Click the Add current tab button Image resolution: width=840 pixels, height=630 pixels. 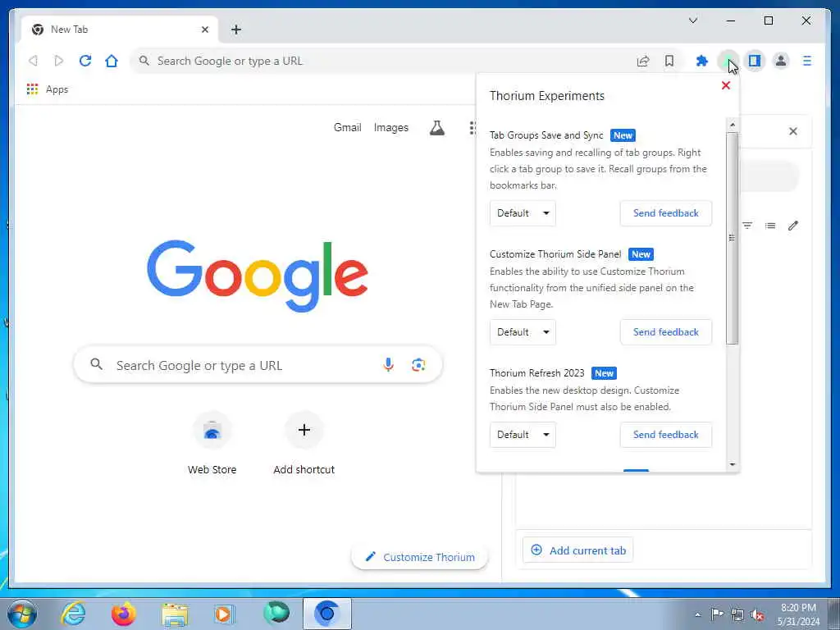pos(578,550)
